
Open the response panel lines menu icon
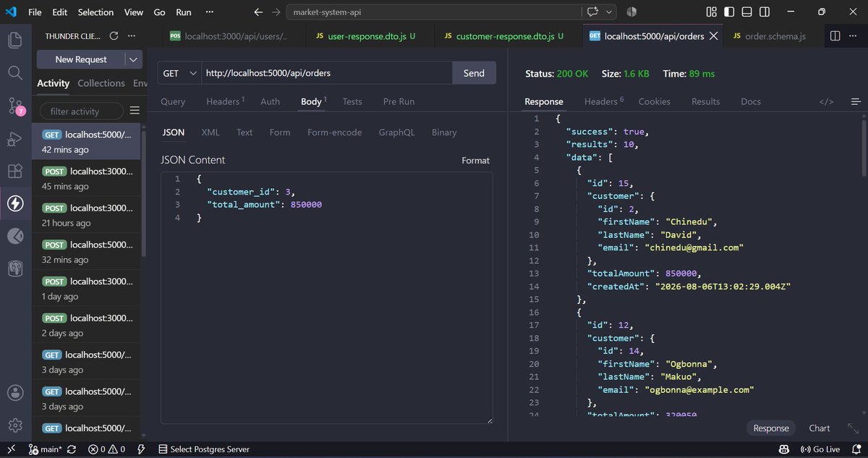[856, 102]
